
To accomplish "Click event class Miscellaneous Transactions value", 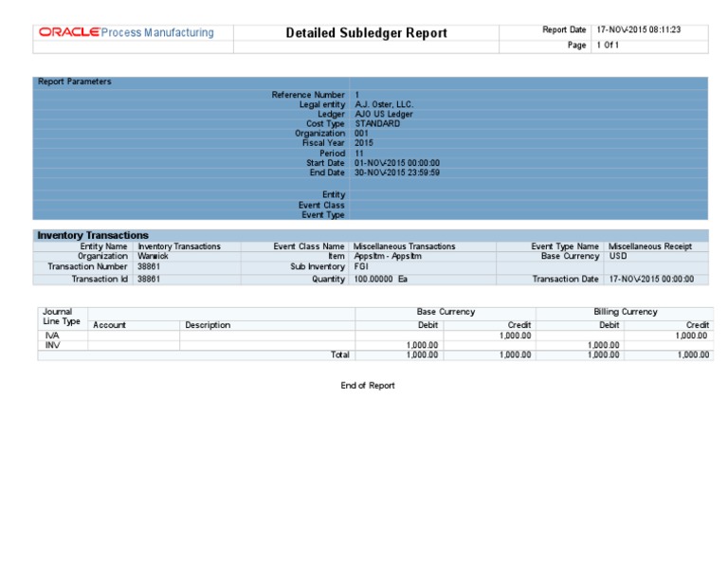I will [x=404, y=246].
